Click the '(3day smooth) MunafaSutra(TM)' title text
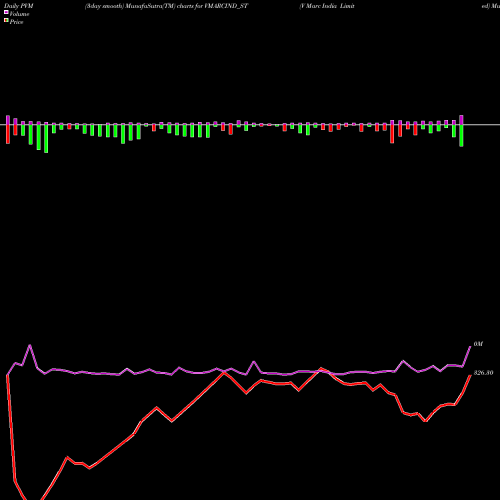 tap(130, 6)
